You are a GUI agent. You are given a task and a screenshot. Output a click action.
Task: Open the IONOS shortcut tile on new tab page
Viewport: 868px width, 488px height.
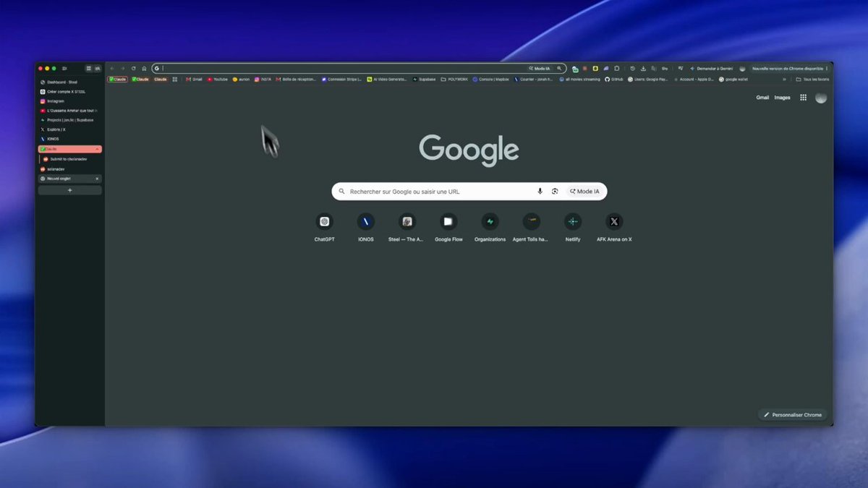pyautogui.click(x=366, y=227)
